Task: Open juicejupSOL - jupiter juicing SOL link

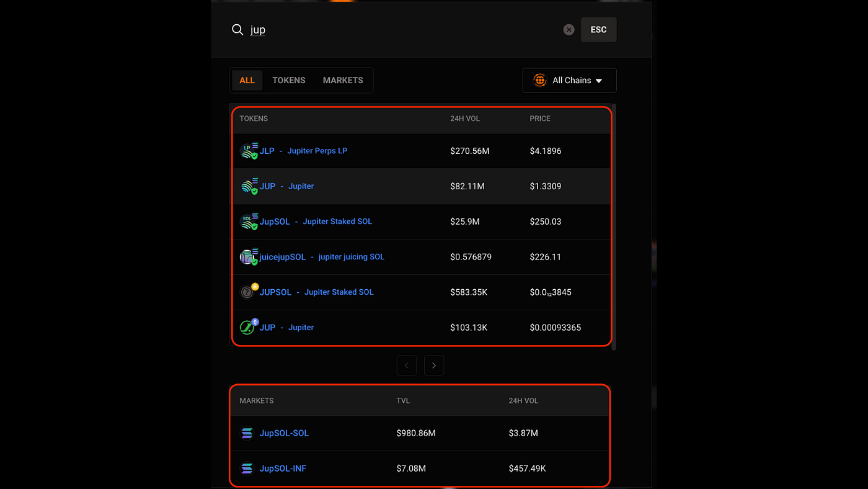Action: [x=322, y=257]
